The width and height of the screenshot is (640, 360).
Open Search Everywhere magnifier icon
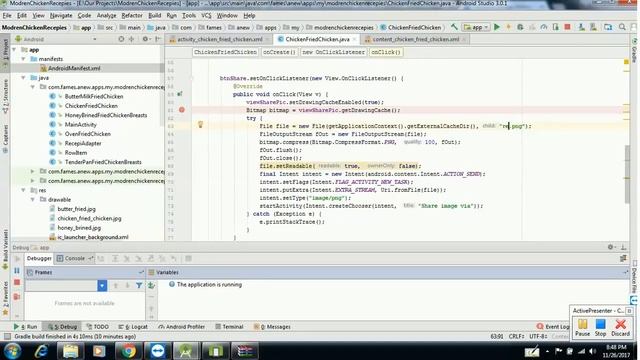[x=622, y=27]
